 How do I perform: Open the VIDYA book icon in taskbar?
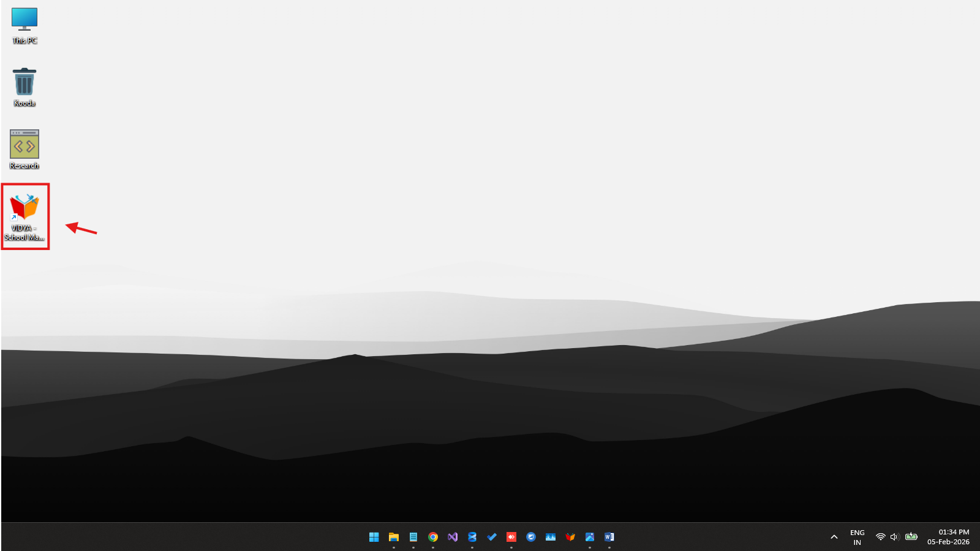coord(570,537)
